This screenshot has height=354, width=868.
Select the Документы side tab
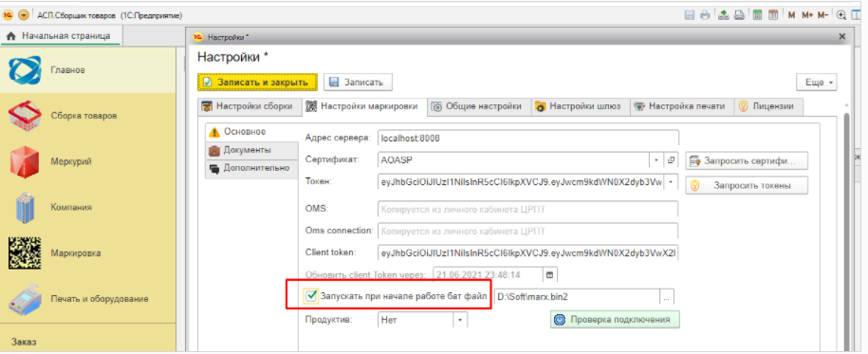252,150
